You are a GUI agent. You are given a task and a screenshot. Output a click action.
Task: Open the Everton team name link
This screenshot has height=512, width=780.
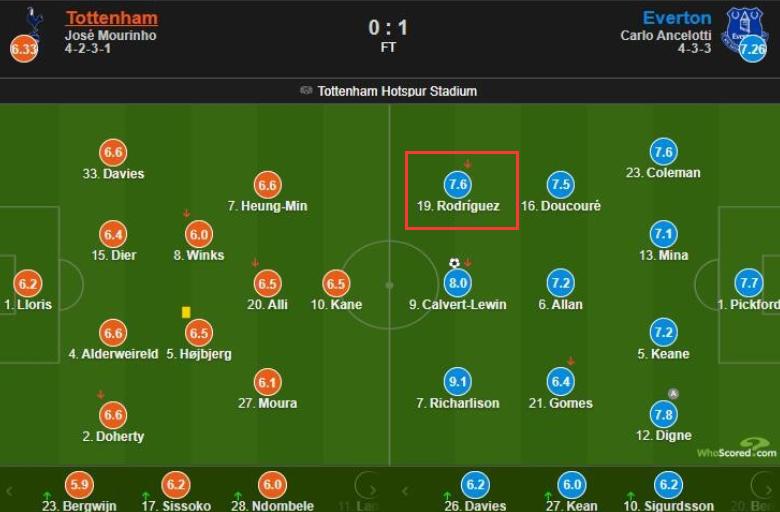pos(677,18)
